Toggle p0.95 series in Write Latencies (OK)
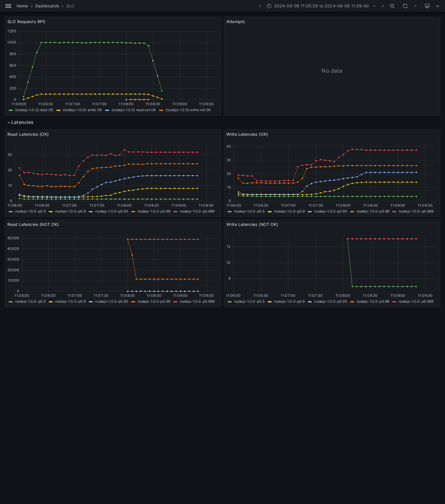This screenshot has width=445, height=504. click(x=330, y=211)
